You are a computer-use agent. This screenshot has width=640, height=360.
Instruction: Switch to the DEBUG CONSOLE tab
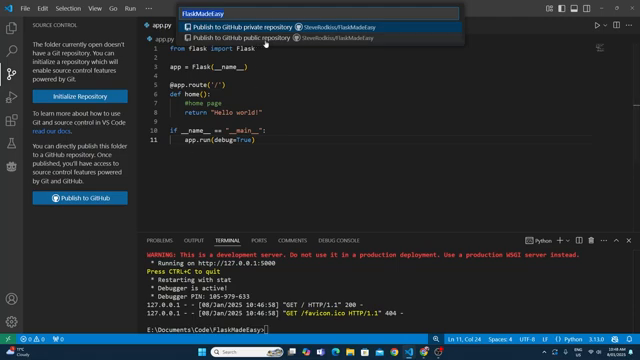(x=339, y=240)
